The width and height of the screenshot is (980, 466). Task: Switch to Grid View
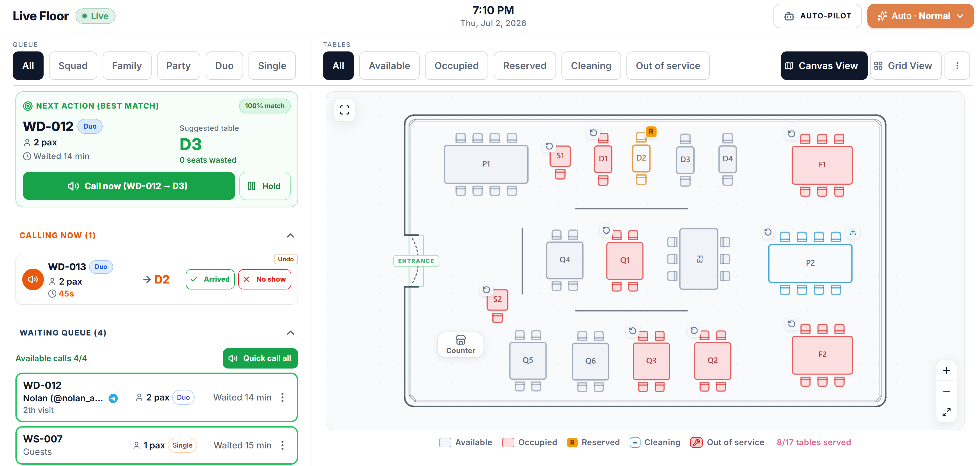906,66
